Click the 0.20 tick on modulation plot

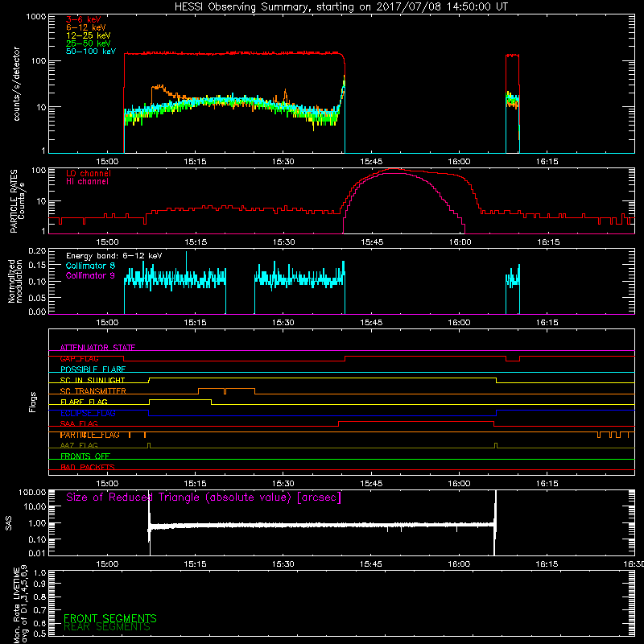[37, 251]
